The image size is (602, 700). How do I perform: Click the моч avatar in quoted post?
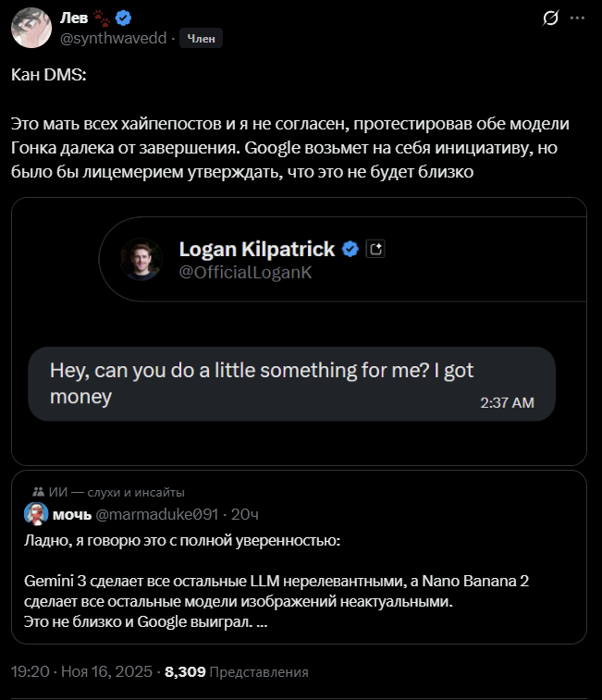point(37,514)
